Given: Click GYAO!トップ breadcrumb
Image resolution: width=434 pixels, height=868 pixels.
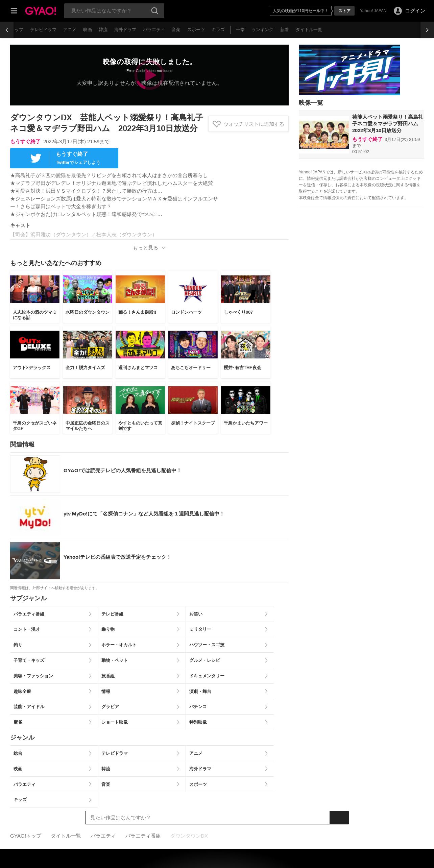Looking at the screenshot, I should point(26,836).
